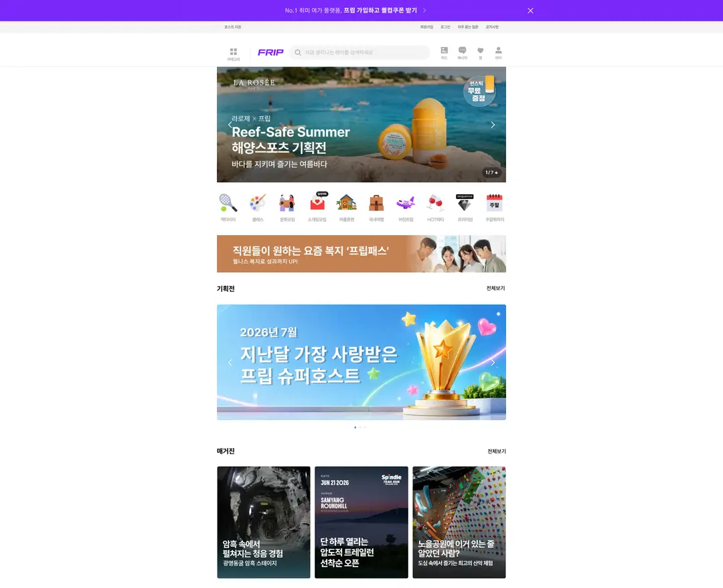Image resolution: width=723 pixels, height=588 pixels.
Task: Select the 액티비티 tennis racket category
Action: point(228,208)
